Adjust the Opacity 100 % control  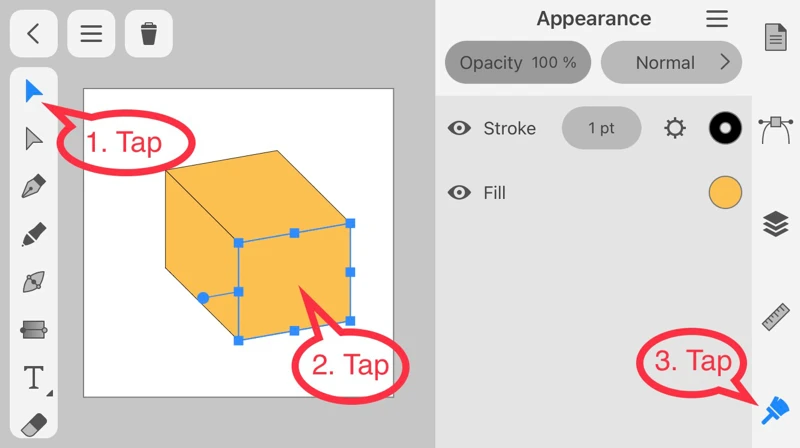pyautogui.click(x=518, y=62)
